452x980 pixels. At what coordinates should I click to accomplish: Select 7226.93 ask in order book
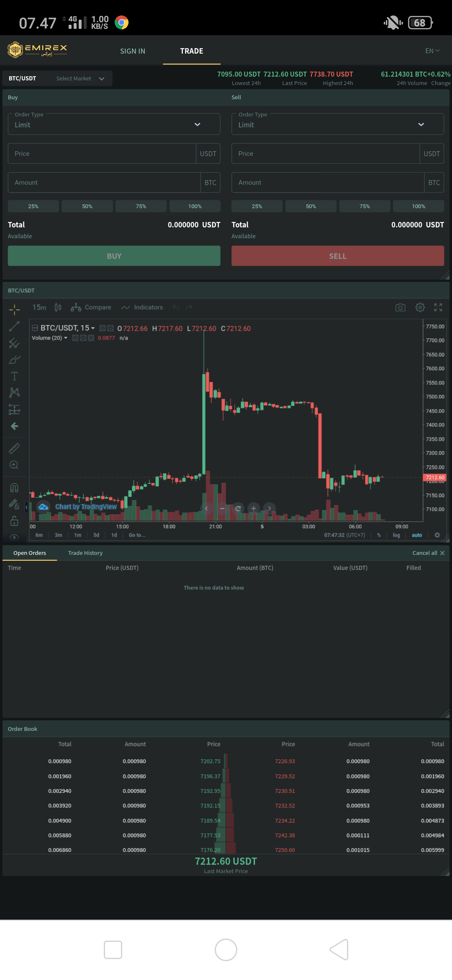point(285,761)
